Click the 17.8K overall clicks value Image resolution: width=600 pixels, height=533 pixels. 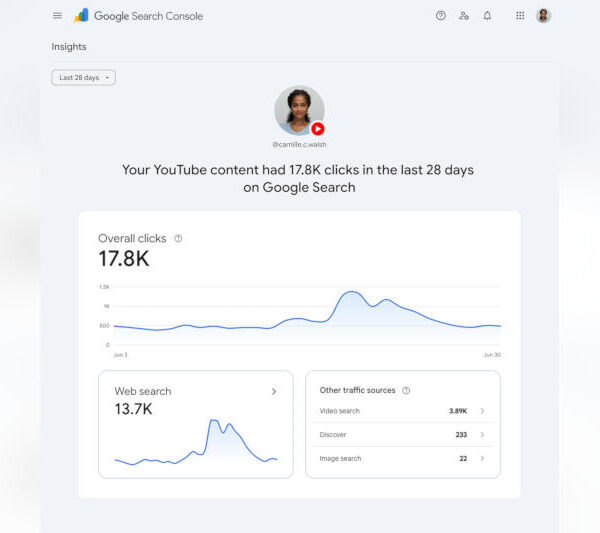point(124,259)
